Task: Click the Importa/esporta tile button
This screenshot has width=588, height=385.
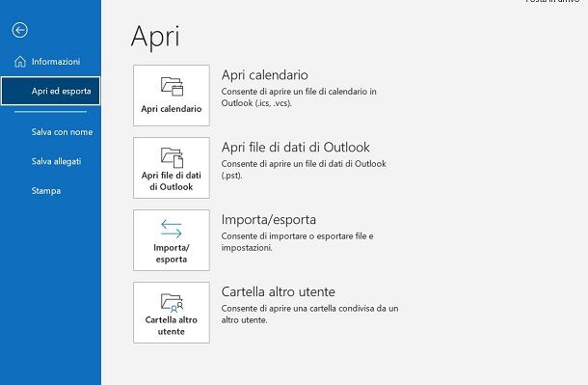Action: (172, 240)
